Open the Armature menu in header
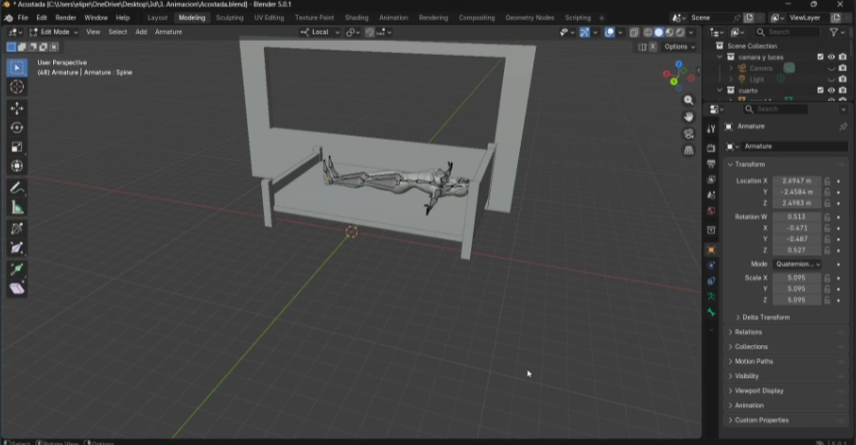Image resolution: width=856 pixels, height=445 pixels. pos(168,32)
